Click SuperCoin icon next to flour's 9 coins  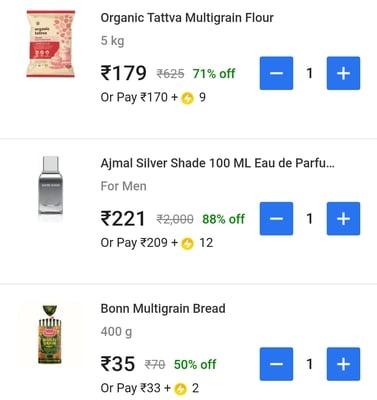188,98
